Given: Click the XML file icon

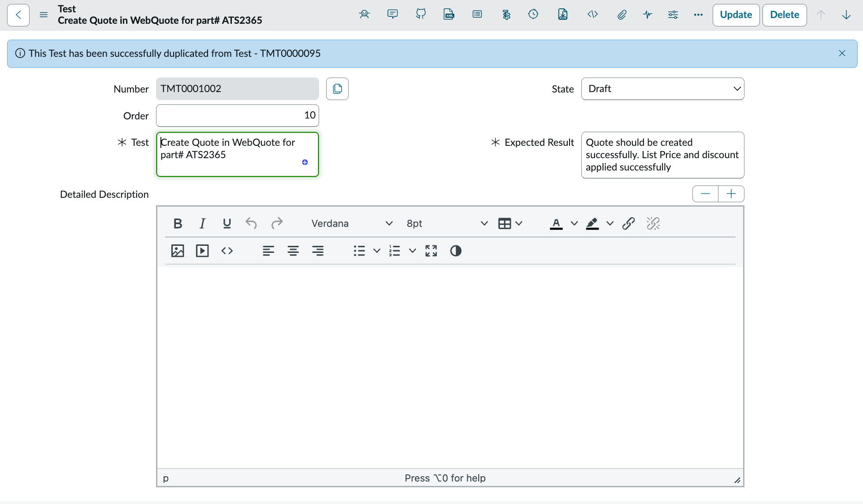Looking at the screenshot, I should pyautogui.click(x=449, y=15).
